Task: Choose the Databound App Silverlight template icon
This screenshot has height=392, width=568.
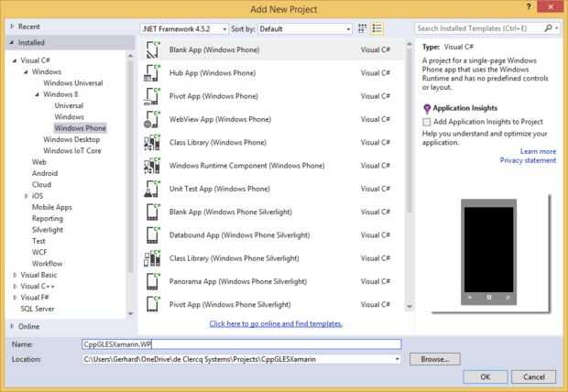Action: [x=153, y=235]
